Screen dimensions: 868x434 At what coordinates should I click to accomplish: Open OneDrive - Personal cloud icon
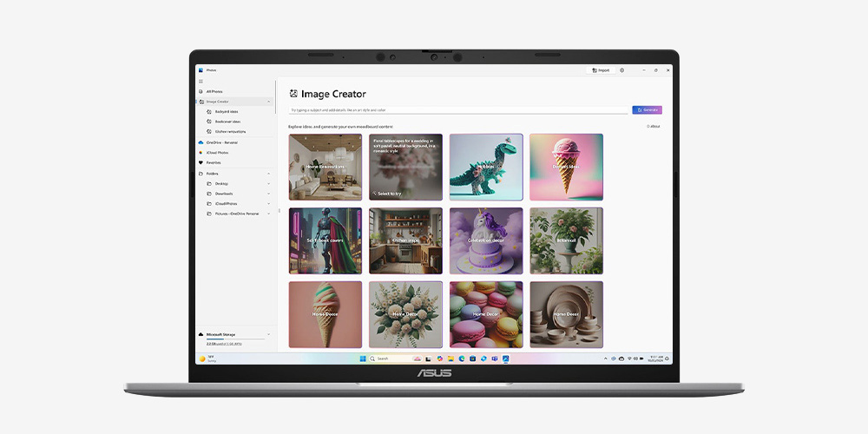point(201,142)
